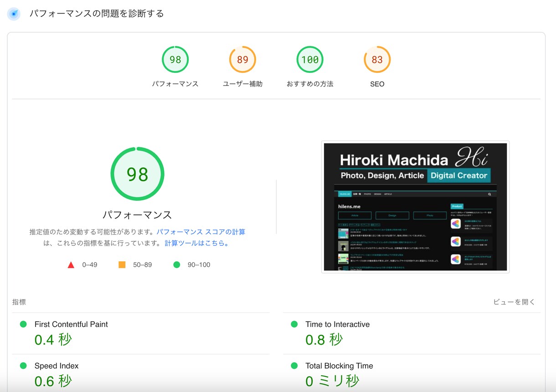
Task: Click the performance diagnosis icon in header
Action: click(14, 14)
